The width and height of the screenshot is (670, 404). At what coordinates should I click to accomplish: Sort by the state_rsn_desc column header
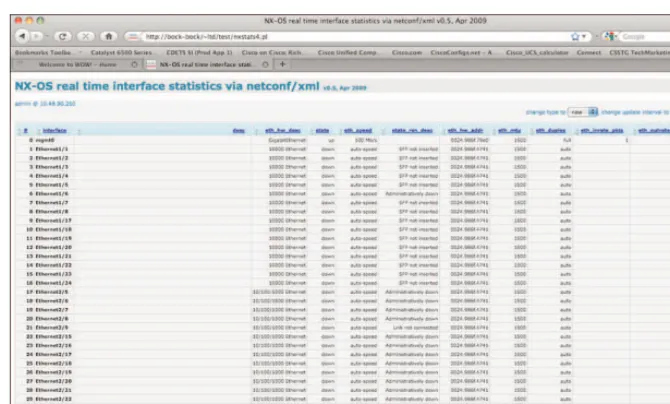pos(412,130)
